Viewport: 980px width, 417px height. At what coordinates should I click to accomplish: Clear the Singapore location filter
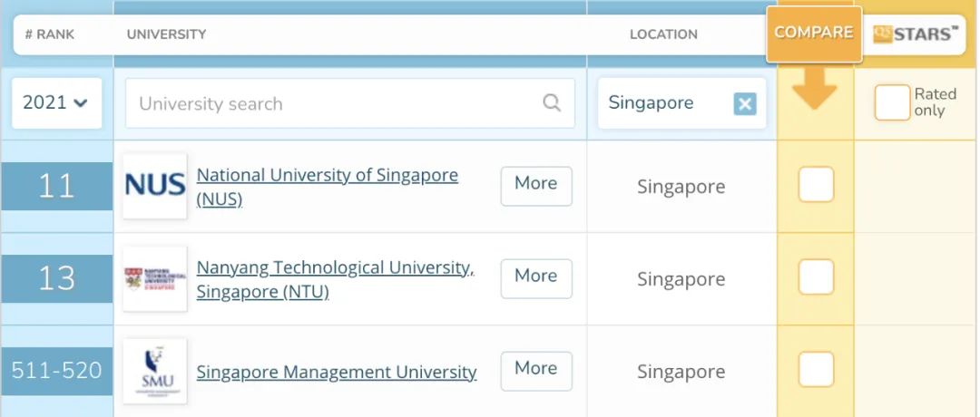745,103
